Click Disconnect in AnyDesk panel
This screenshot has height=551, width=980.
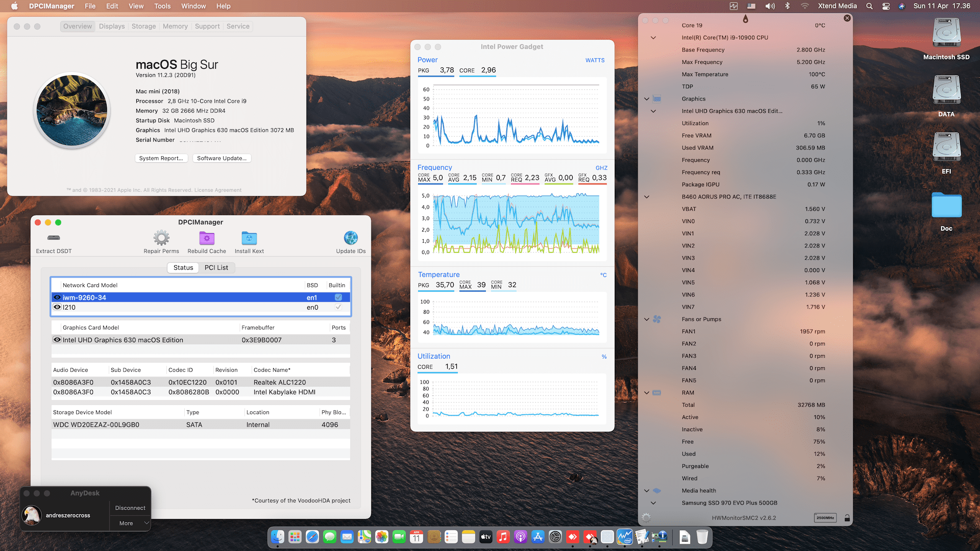coord(130,508)
